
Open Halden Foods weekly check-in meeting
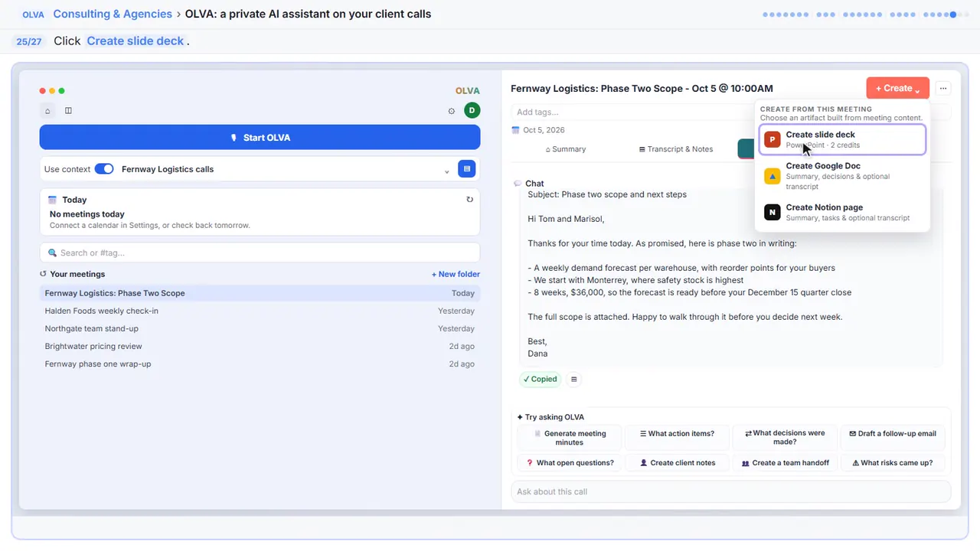coord(260,311)
